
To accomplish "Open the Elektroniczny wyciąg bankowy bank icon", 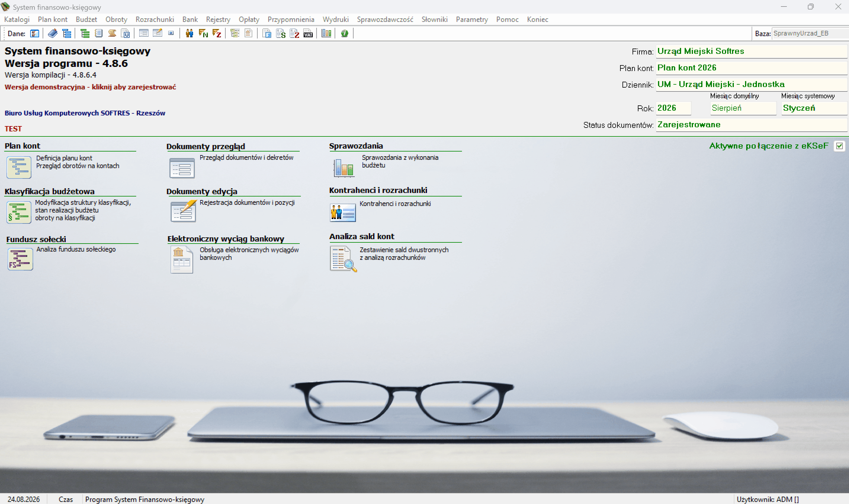I will 182,260.
